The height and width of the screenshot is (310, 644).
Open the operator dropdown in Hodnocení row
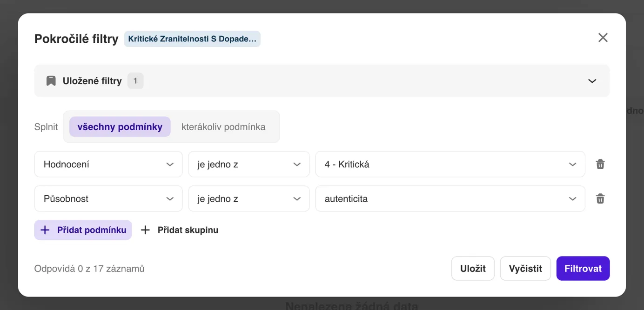249,164
